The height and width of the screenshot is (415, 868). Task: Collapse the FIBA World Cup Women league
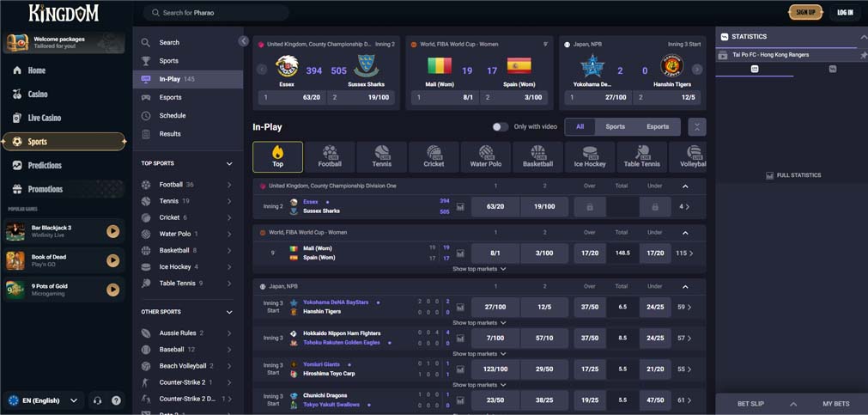[x=685, y=233]
